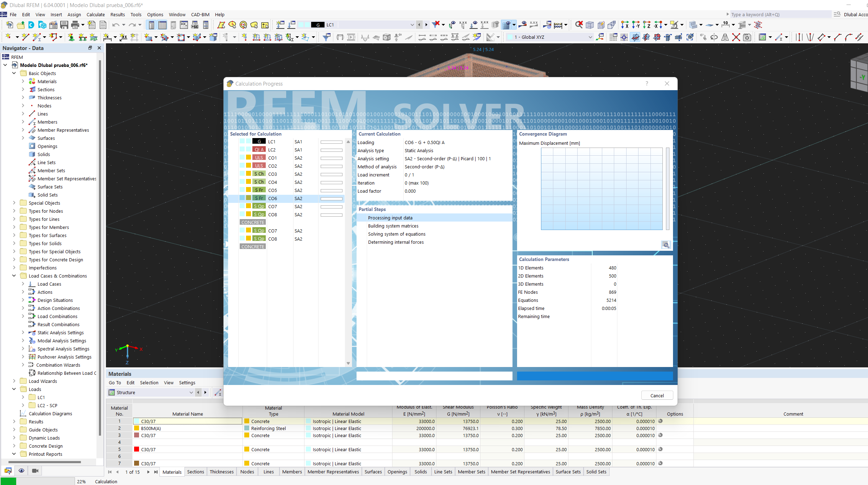Image resolution: width=868 pixels, height=485 pixels.
Task: Open Navigator Views camera tab
Action: (x=35, y=471)
